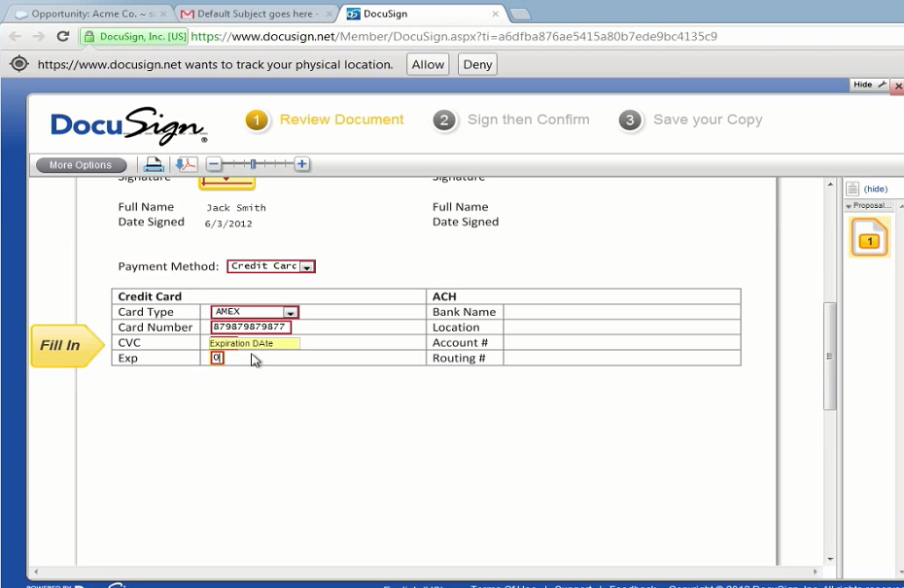
Task: Click the Exp input field
Action: (x=217, y=358)
